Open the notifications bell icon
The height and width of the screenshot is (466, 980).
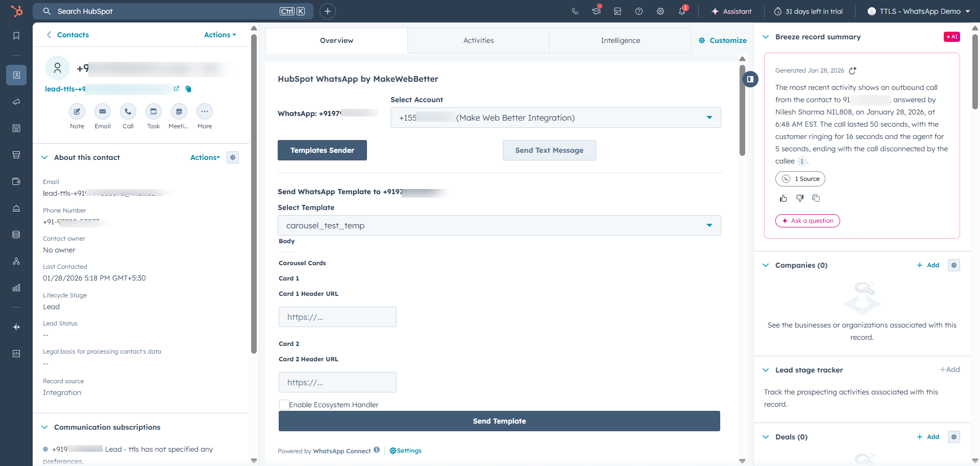tap(682, 11)
